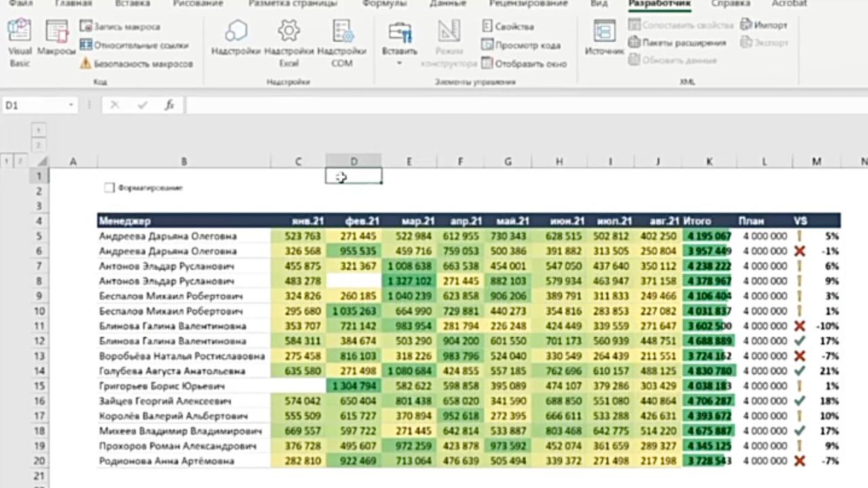Select column B header
Viewport: 868px width, 488px height.
pos(184,161)
